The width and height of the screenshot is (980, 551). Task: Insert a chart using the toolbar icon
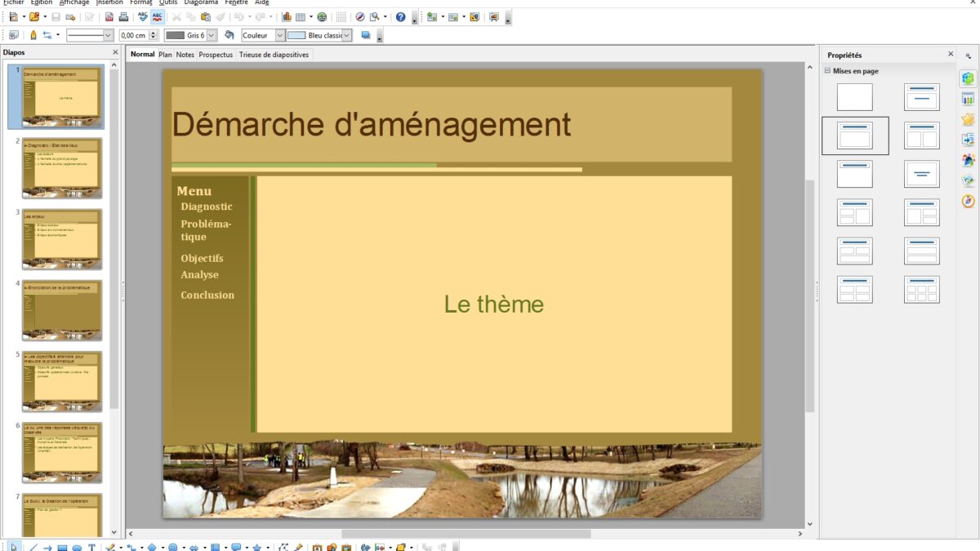point(287,17)
